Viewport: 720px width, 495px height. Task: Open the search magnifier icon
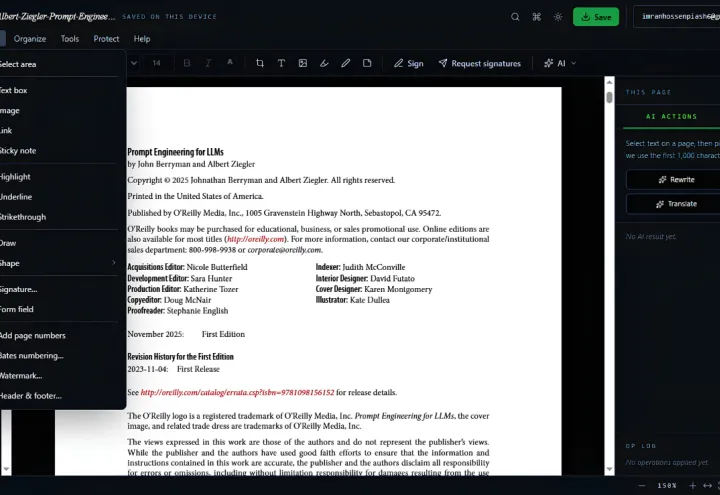(x=515, y=17)
